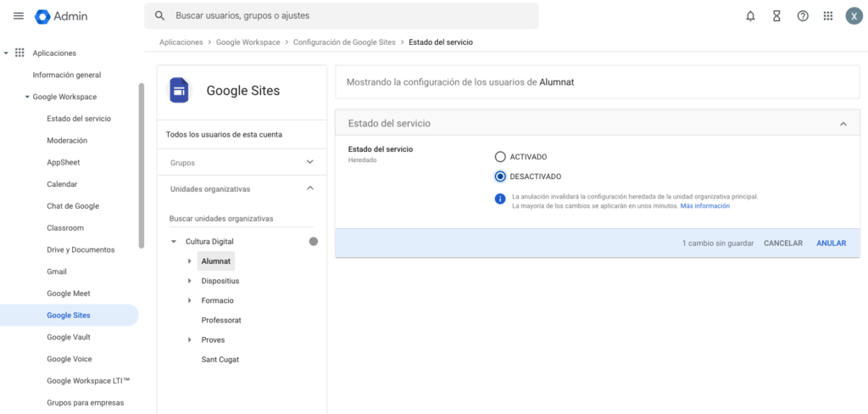Image resolution: width=868 pixels, height=414 pixels.
Task: Collapse the Unidades organizativas section
Action: (309, 188)
